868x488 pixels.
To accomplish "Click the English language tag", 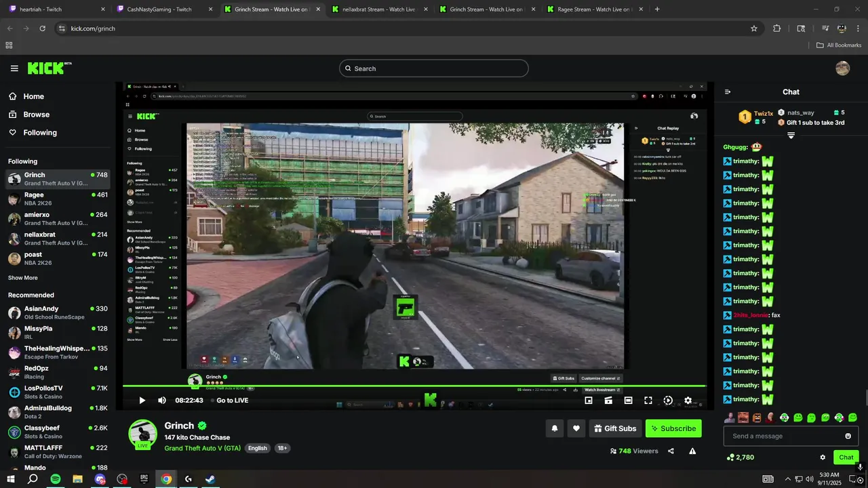I will tap(257, 448).
